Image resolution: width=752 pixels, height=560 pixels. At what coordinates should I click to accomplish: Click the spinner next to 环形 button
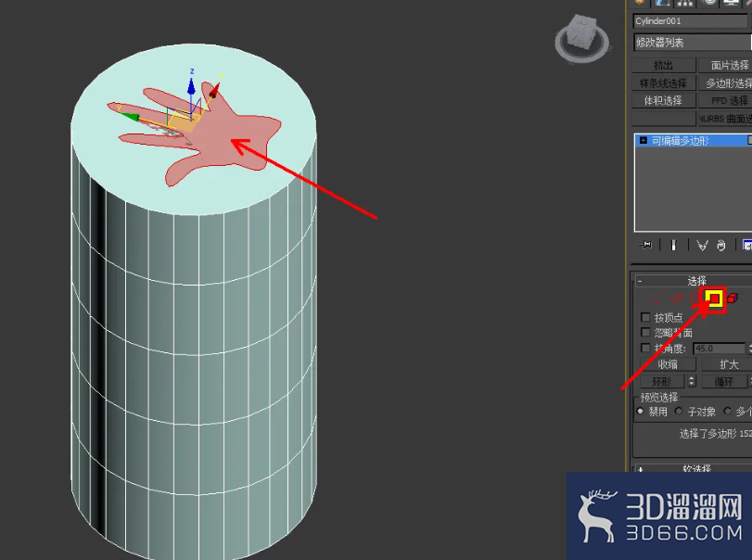pos(692,381)
